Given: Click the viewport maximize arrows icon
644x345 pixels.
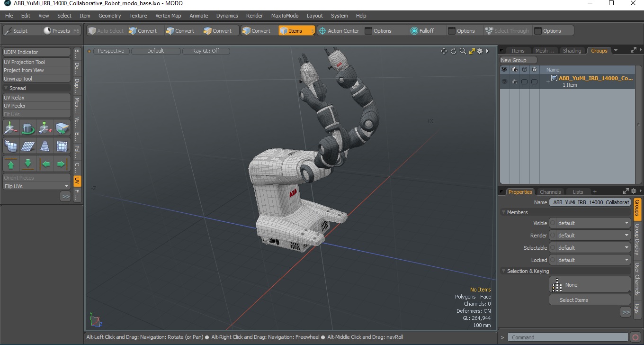Looking at the screenshot, I should tap(472, 51).
